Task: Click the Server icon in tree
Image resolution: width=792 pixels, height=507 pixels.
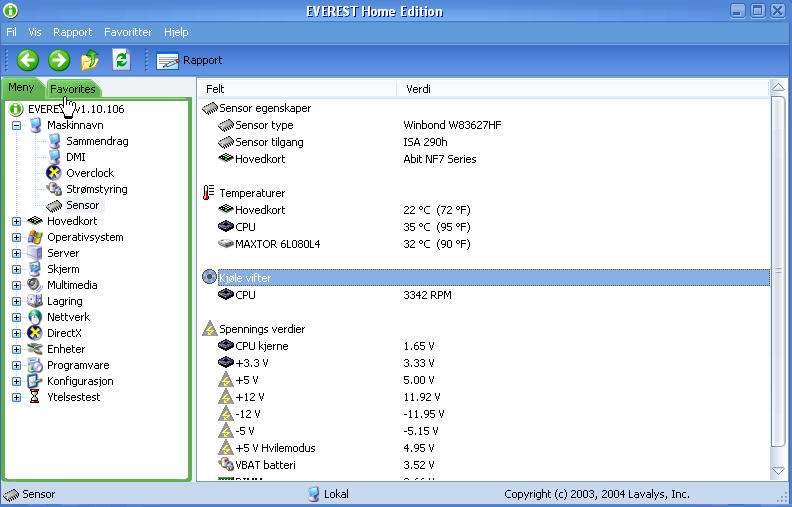Action: 35,253
